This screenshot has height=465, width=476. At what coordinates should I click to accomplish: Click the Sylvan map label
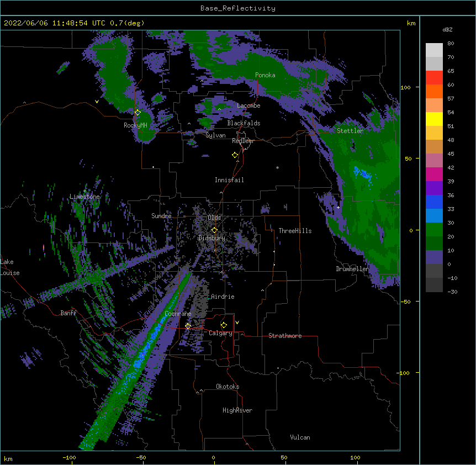tap(215, 135)
